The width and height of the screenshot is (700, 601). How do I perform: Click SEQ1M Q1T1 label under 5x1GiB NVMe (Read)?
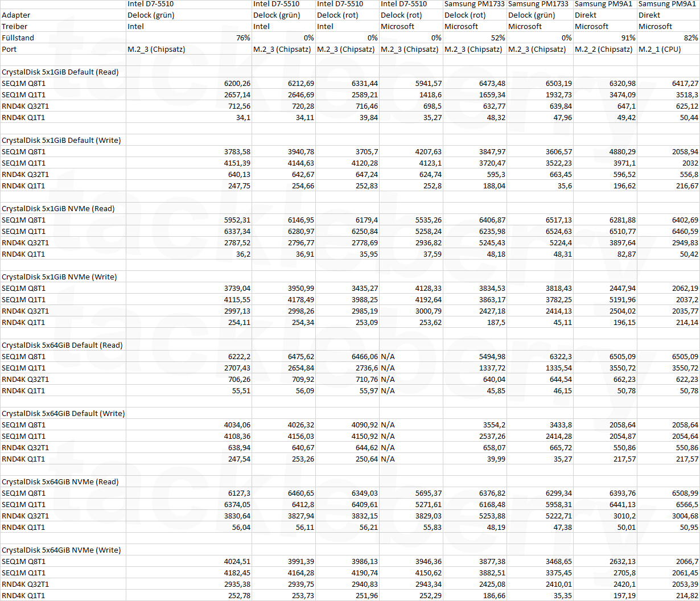tap(24, 232)
